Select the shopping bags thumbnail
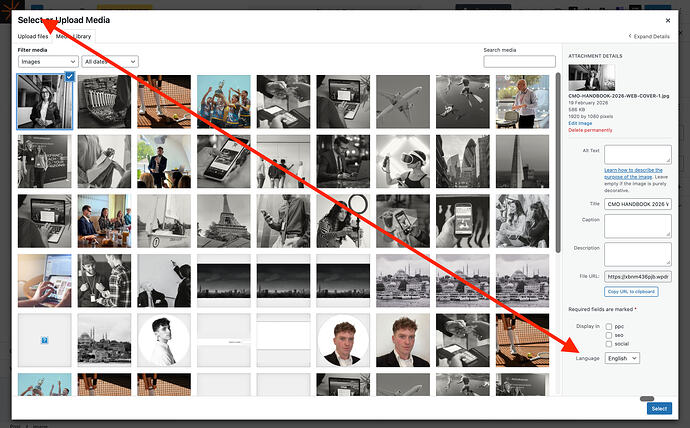 (104, 161)
